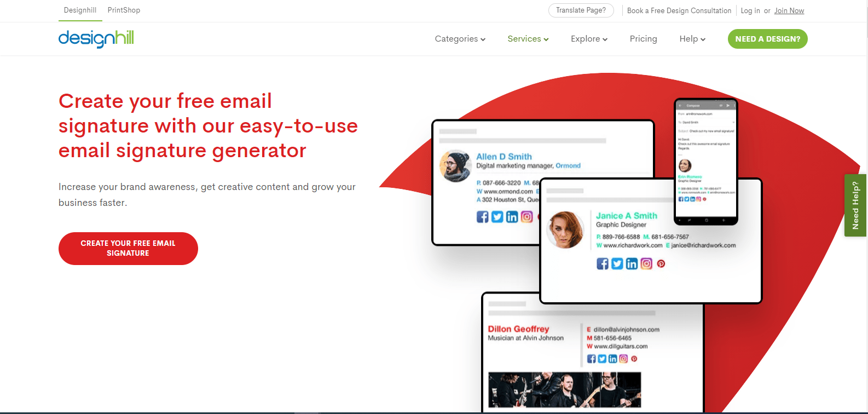Click www.ormond.com in Allen's signature
Viewport: 868px width, 414px height.
pyautogui.click(x=508, y=192)
